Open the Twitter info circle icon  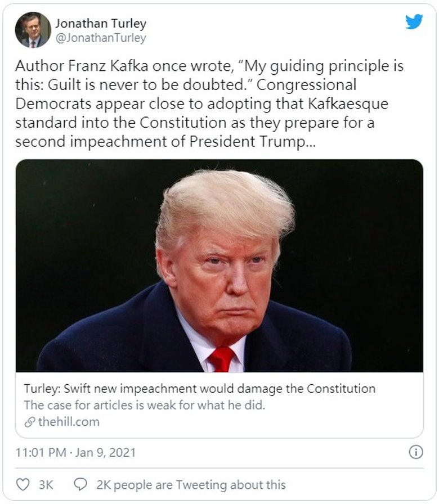(415, 452)
